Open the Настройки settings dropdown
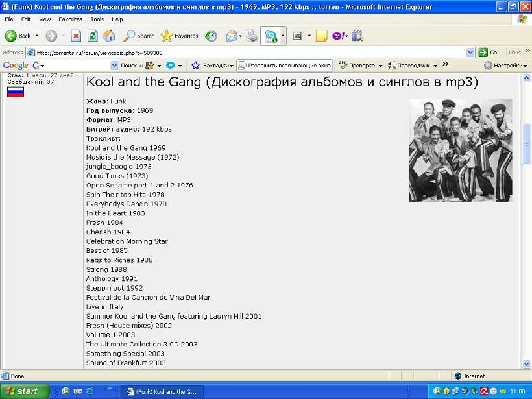This screenshot has height=399, width=532. click(x=505, y=66)
